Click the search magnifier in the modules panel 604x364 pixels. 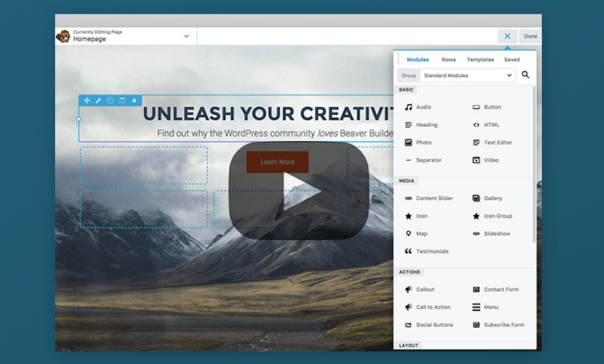525,76
